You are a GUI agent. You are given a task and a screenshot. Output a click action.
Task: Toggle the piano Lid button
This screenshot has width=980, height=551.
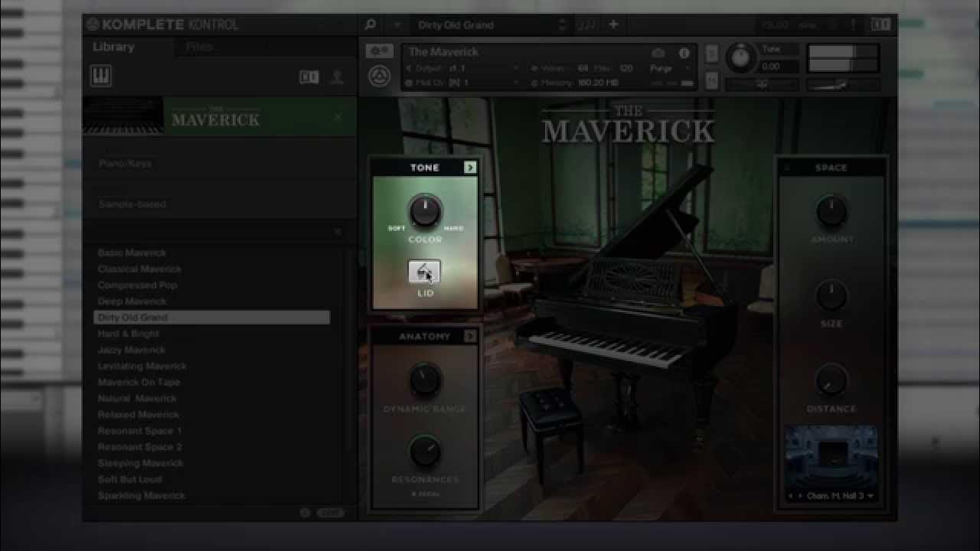(x=424, y=272)
